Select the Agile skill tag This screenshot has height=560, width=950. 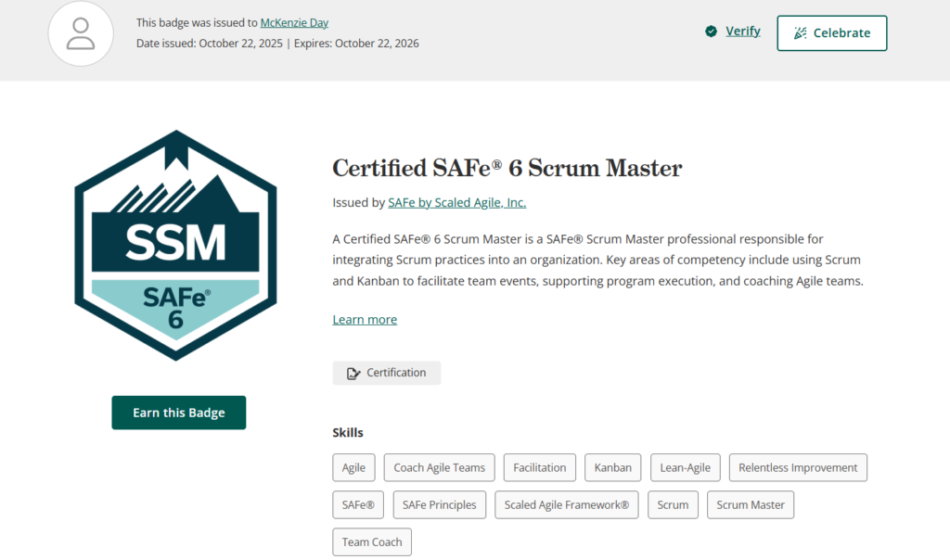[x=353, y=468]
